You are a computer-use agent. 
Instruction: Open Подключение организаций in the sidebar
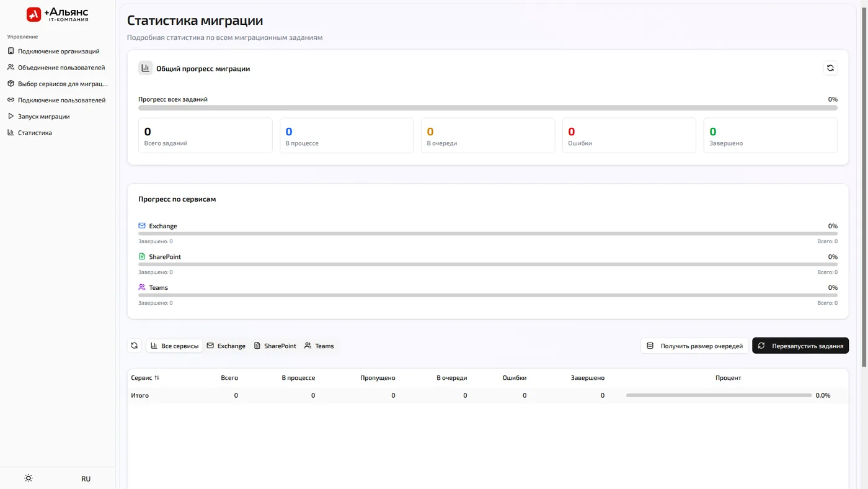coord(58,52)
